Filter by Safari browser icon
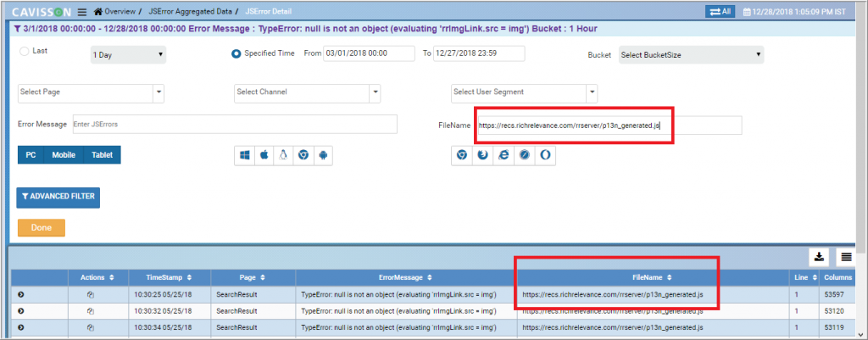The width and height of the screenshot is (868, 340). click(x=524, y=156)
